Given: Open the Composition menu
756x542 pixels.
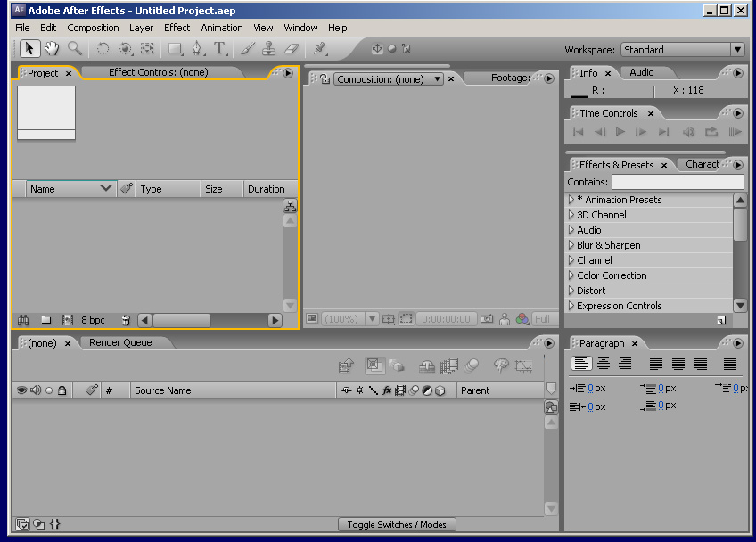Looking at the screenshot, I should pos(93,28).
